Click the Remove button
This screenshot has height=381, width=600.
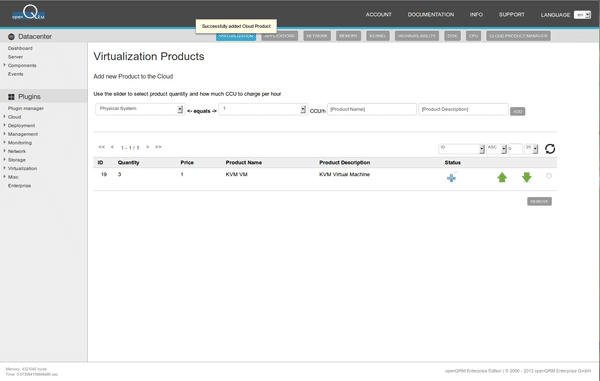[x=539, y=201]
